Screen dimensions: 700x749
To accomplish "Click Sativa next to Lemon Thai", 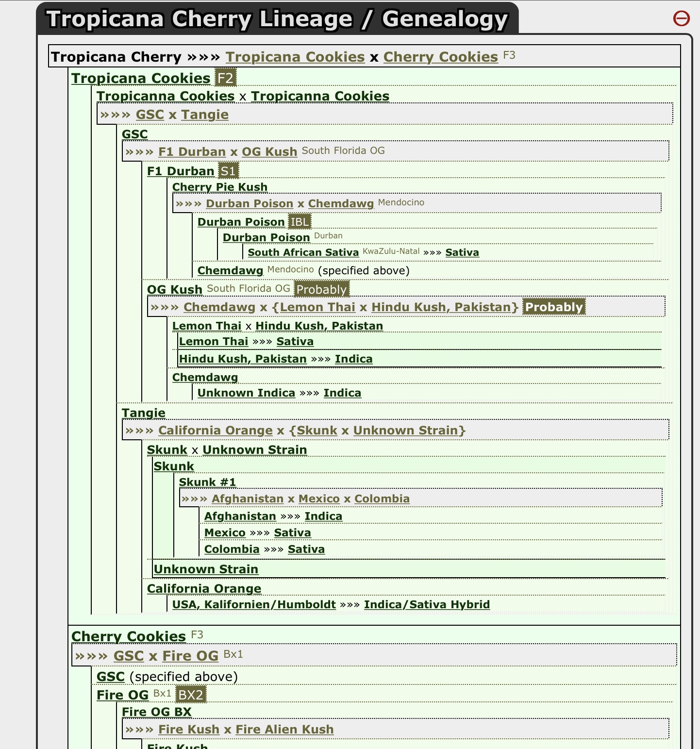I will click(295, 342).
